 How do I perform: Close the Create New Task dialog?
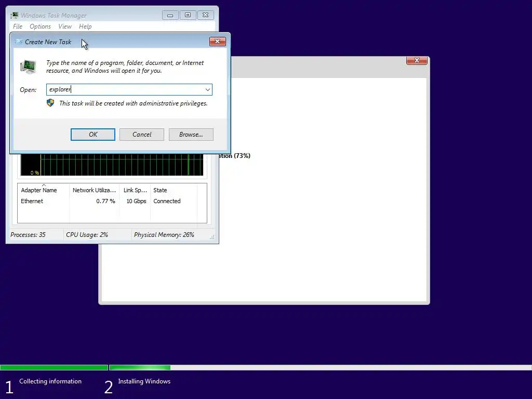pos(218,42)
